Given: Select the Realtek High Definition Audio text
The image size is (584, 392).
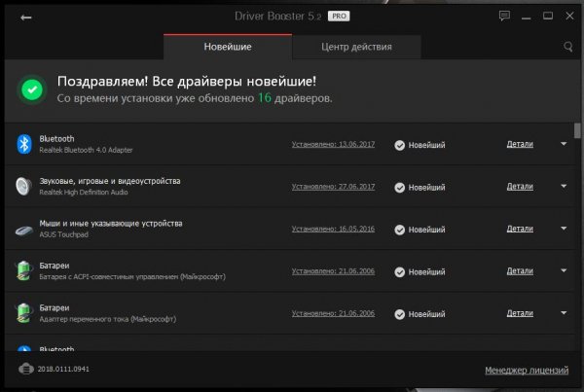Looking at the screenshot, I should pyautogui.click(x=84, y=192).
